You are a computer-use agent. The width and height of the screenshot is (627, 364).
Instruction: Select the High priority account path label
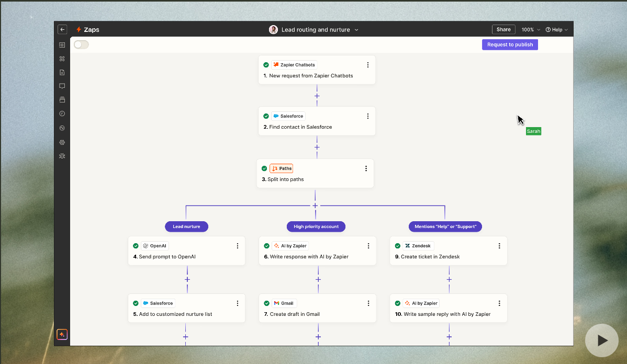[316, 226]
